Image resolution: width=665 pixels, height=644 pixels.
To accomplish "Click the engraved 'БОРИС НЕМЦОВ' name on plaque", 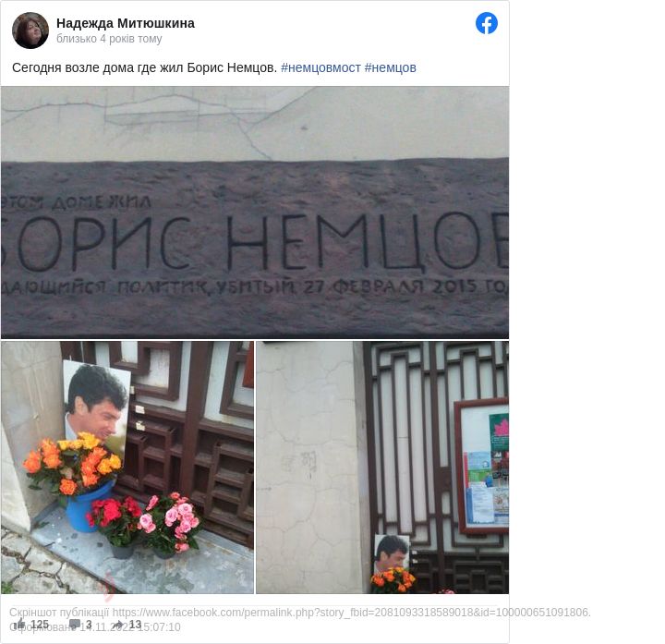I will point(255,242).
